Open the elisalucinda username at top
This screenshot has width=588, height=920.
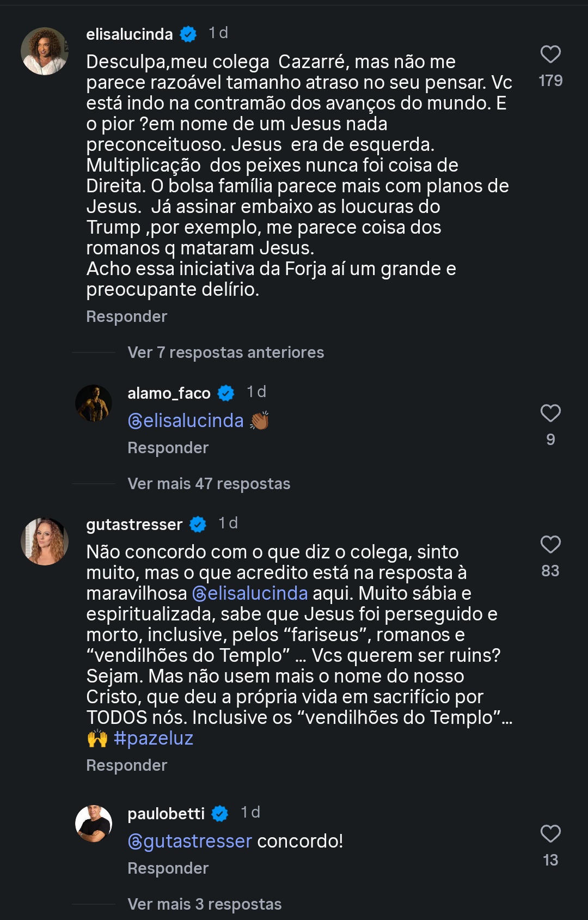129,35
